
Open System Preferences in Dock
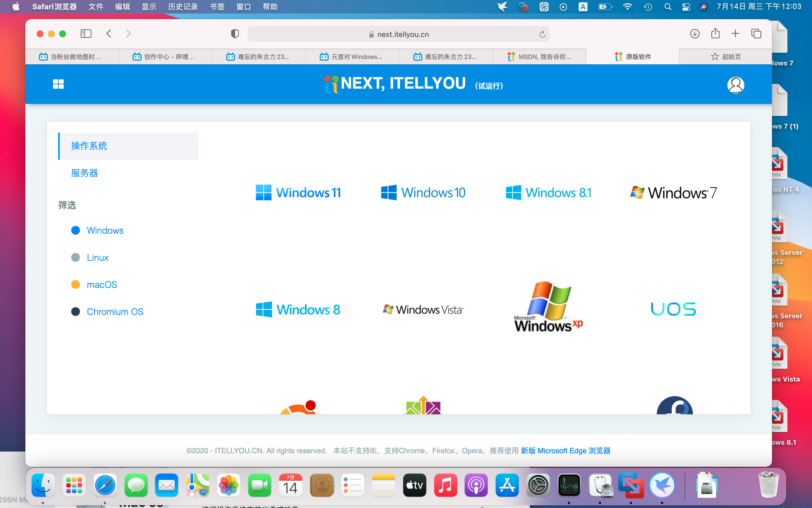pyautogui.click(x=538, y=485)
